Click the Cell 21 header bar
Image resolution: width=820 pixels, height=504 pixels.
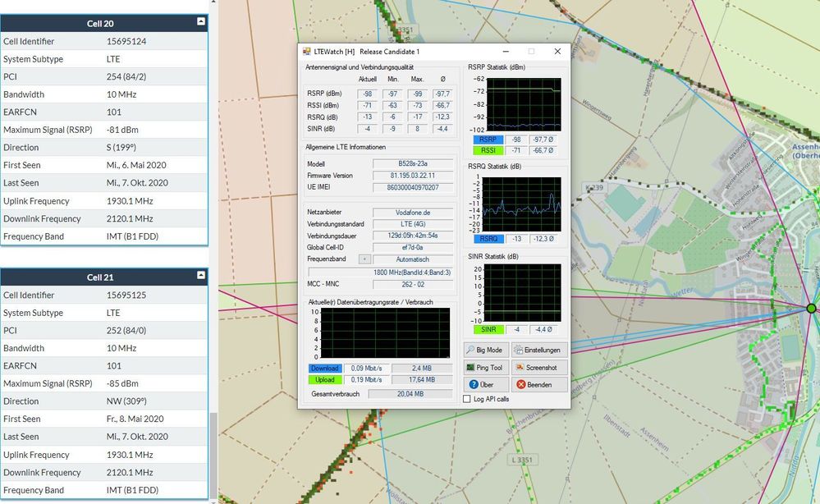(100, 277)
